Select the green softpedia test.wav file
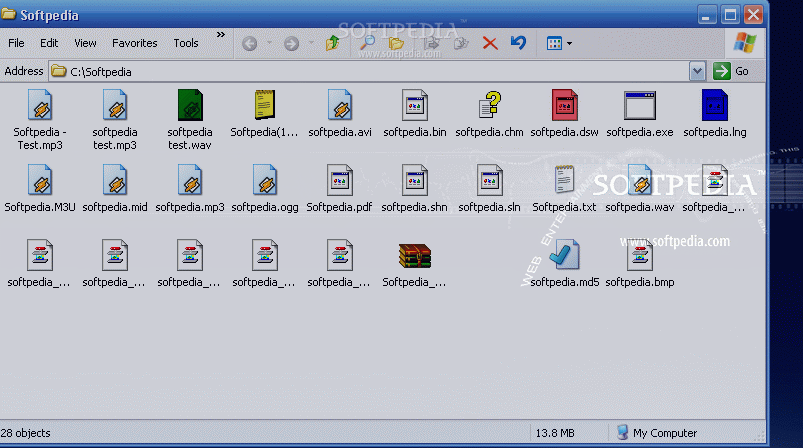Image resolution: width=803 pixels, height=448 pixels. [x=190, y=120]
